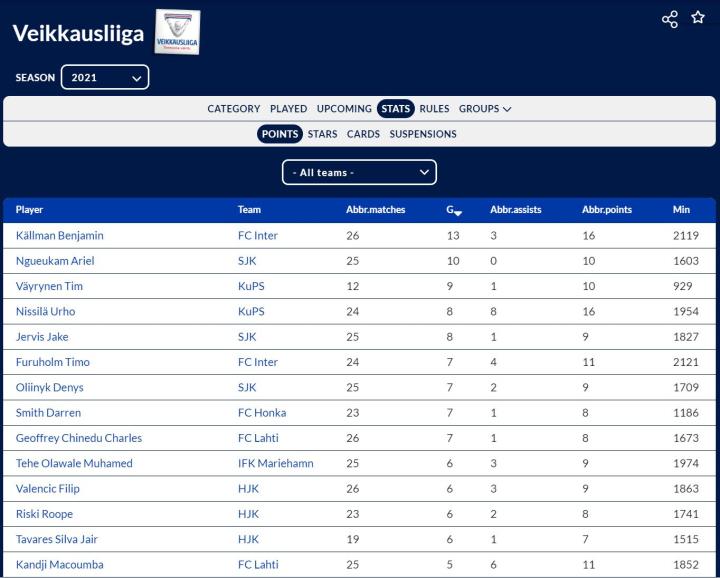Sort table by G goals column
The width and height of the screenshot is (720, 578).
point(453,210)
